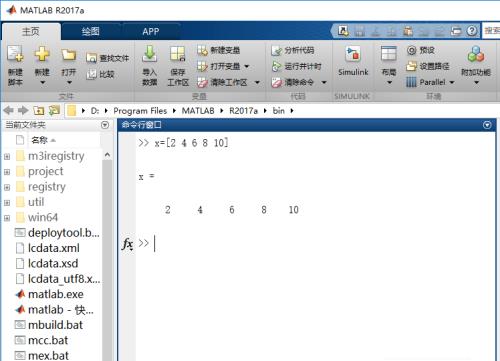Viewport: 500px width, 361px height.
Task: Open Command Window actions menu button
Action: pos(487,125)
